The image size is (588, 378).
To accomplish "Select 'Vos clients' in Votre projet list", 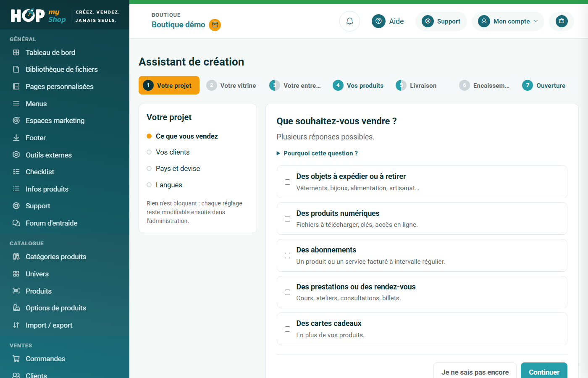I will click(x=173, y=152).
